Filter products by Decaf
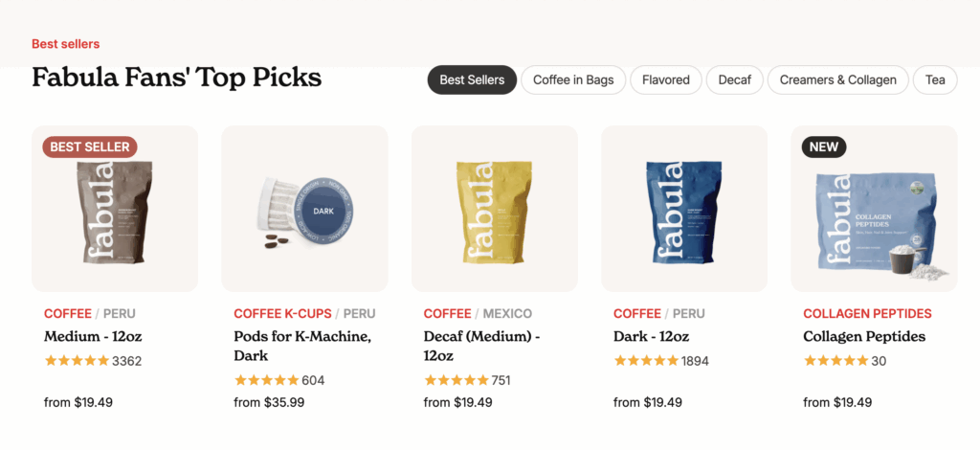 coord(734,80)
